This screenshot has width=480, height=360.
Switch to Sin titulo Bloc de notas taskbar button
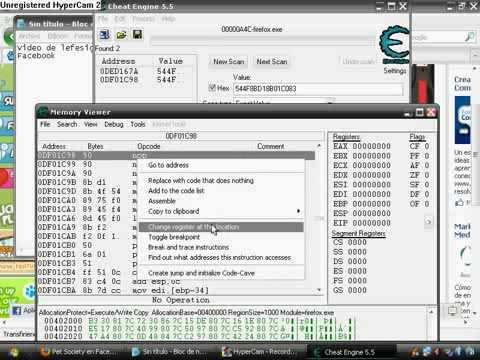170,352
